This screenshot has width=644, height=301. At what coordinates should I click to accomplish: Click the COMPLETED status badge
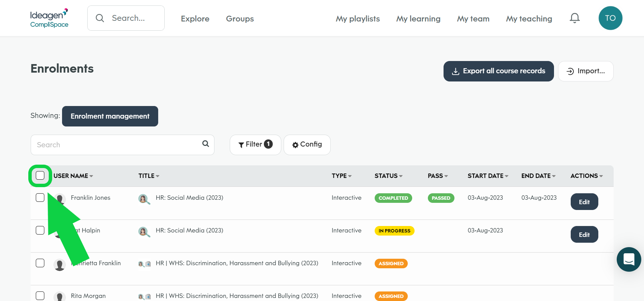coord(393,198)
